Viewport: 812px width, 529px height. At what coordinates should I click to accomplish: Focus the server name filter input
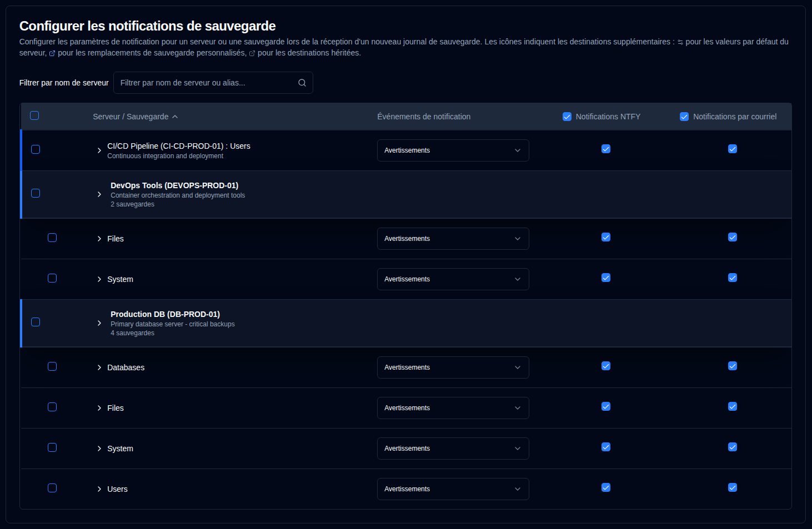(x=213, y=83)
